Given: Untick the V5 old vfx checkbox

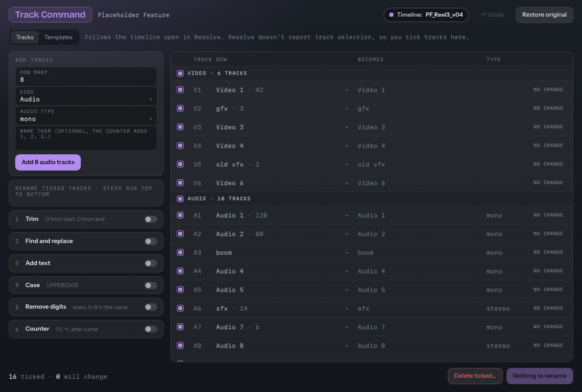Looking at the screenshot, I should tap(180, 164).
